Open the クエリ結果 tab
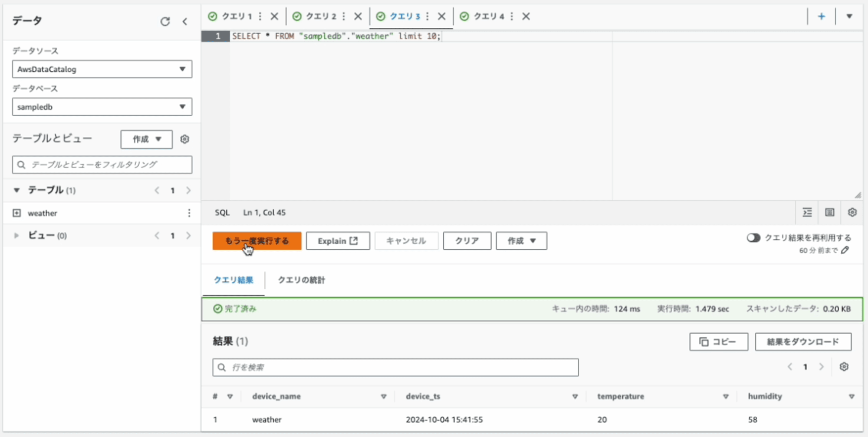The height and width of the screenshot is (437, 868). (x=233, y=280)
